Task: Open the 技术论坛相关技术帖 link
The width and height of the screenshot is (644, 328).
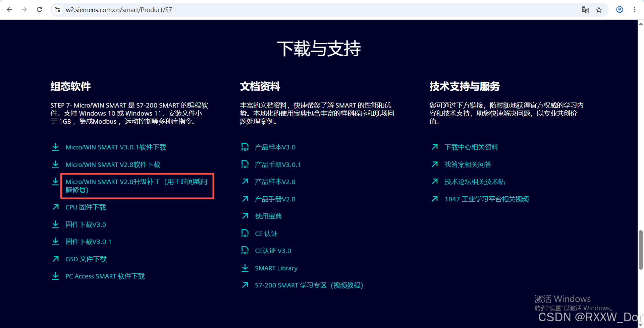Action: coord(475,182)
